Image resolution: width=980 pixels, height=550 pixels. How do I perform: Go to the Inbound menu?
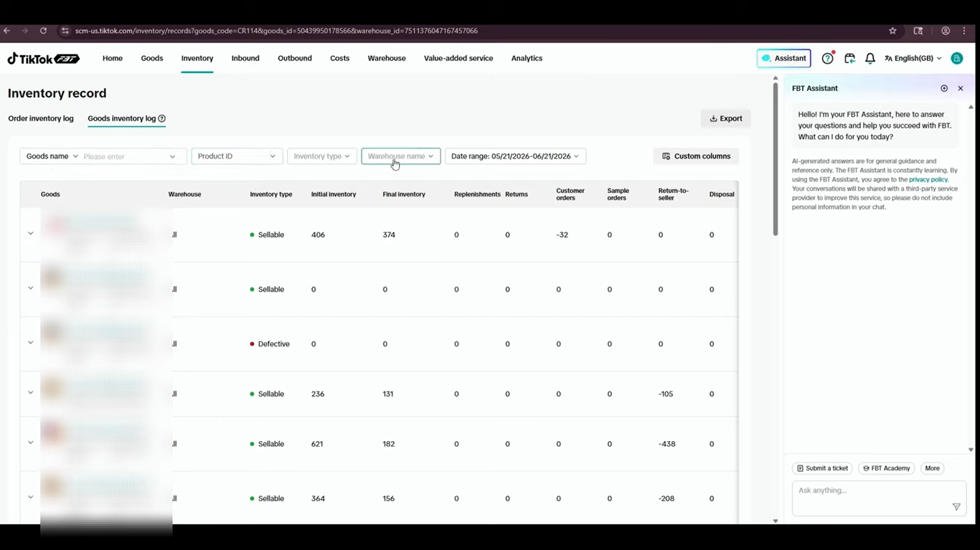(x=245, y=58)
